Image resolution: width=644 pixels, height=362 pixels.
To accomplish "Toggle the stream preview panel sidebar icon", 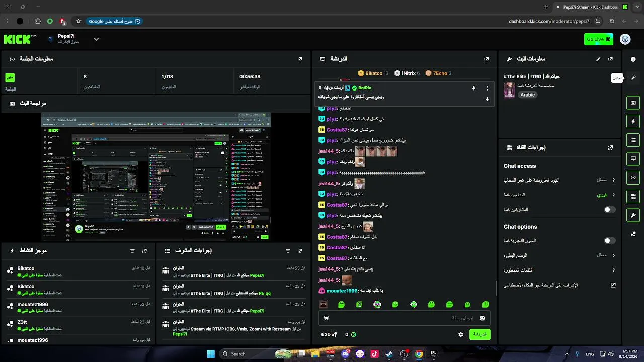I will coord(633,103).
